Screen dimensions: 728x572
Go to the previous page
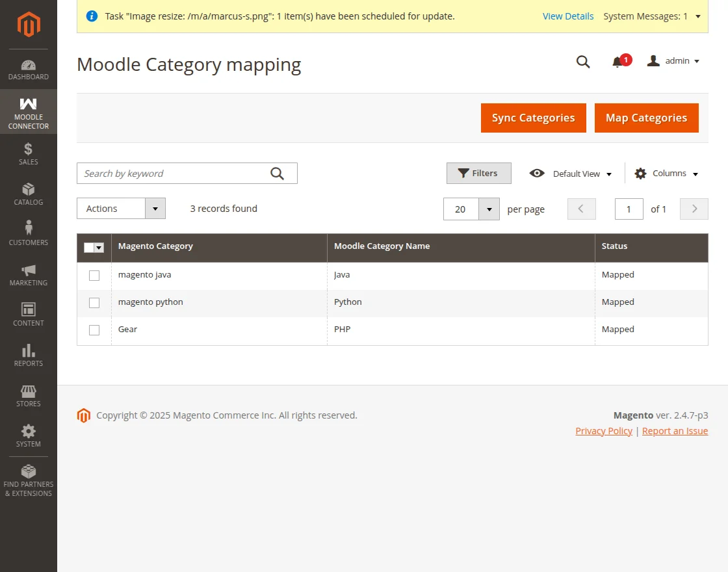(x=581, y=209)
